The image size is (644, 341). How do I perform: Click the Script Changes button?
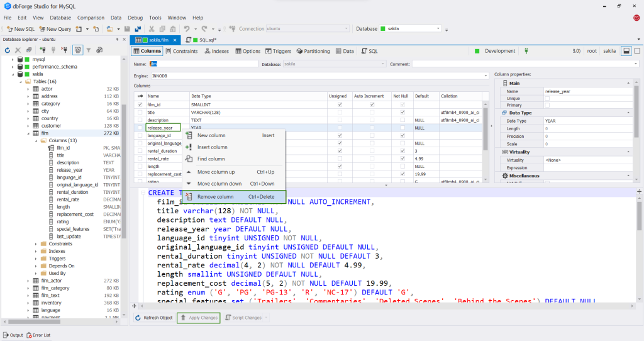pyautogui.click(x=243, y=318)
